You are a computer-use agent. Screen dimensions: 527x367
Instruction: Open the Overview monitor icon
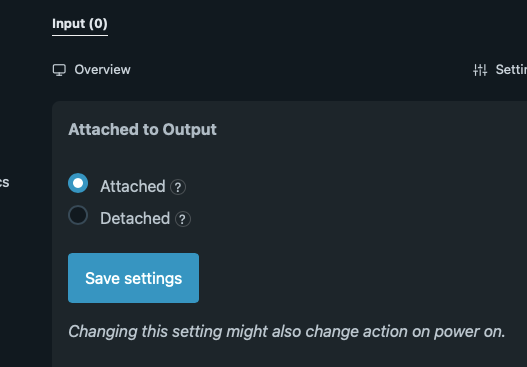coord(59,70)
